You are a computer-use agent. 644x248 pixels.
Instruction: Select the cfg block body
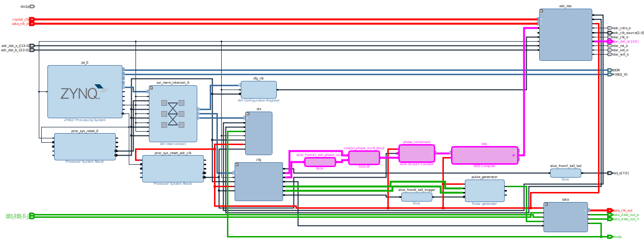tap(259, 181)
